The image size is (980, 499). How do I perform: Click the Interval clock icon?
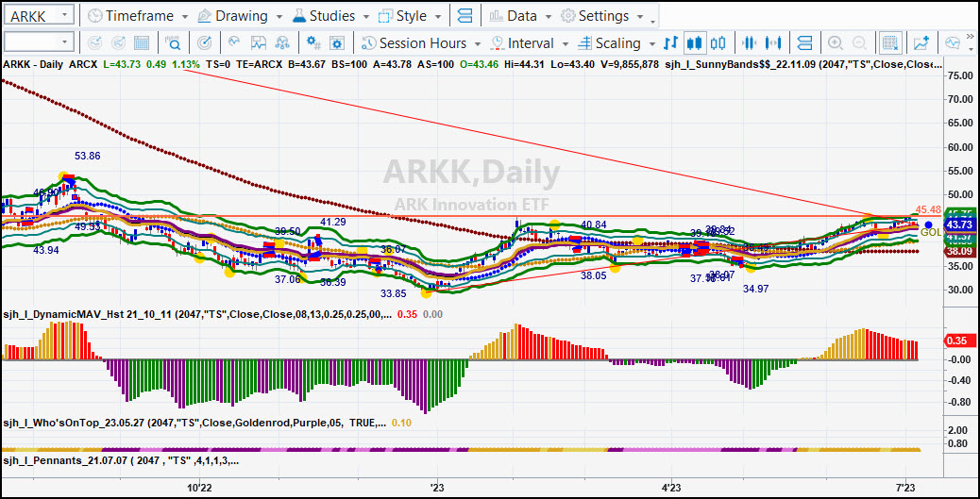498,43
